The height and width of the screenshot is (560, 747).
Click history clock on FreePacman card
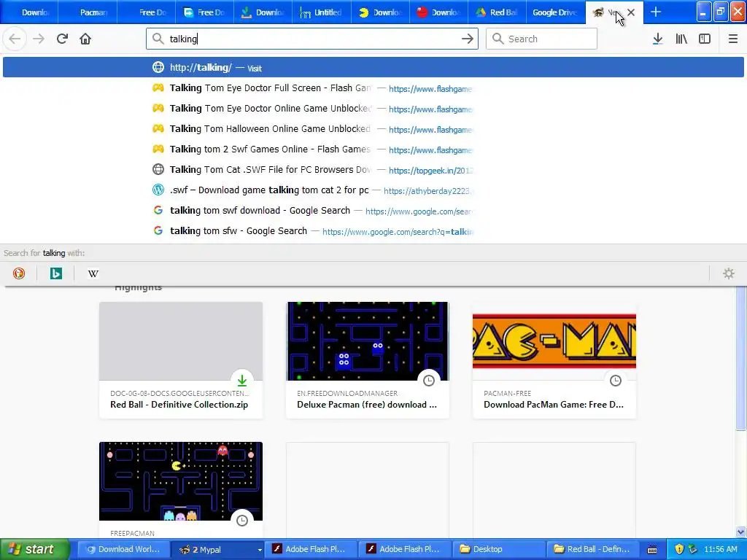242,520
